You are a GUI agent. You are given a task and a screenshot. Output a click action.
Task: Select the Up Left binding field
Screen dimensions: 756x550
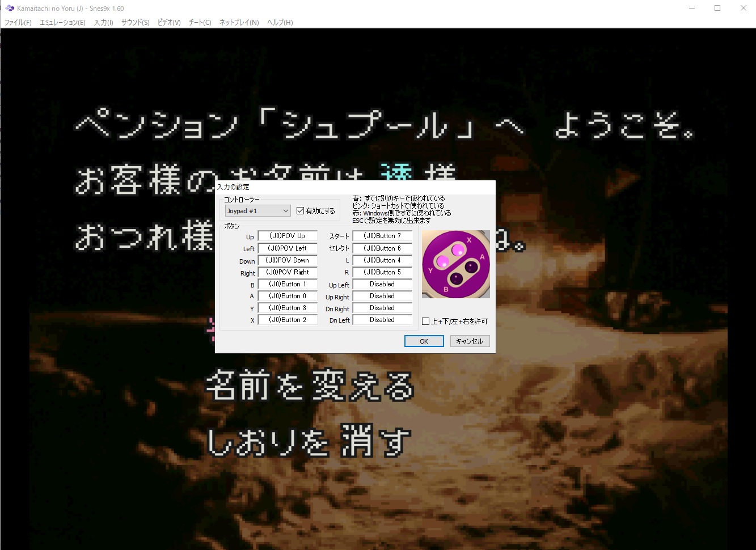click(x=382, y=284)
